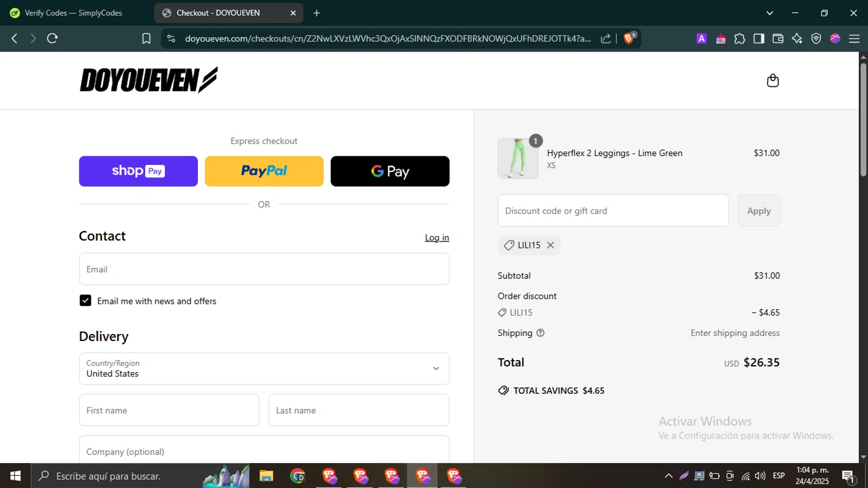Reload the checkout page
Screen dimensions: 868x488
click(x=53, y=39)
